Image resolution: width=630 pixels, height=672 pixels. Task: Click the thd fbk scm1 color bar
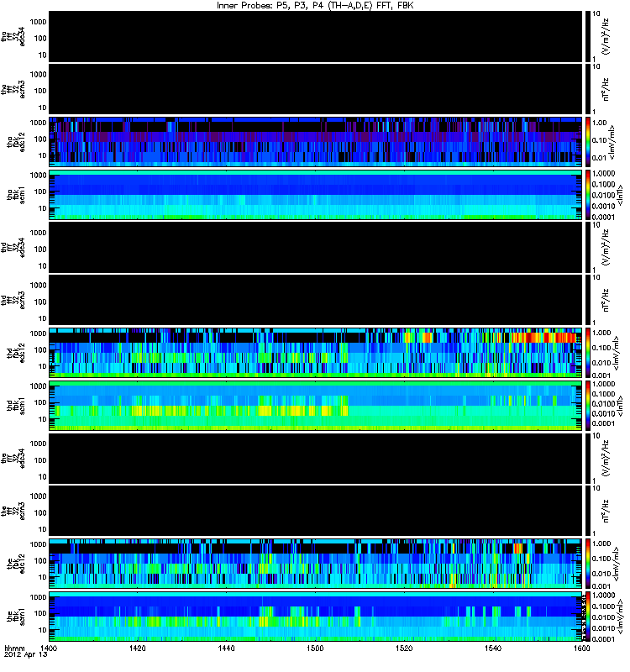click(588, 406)
